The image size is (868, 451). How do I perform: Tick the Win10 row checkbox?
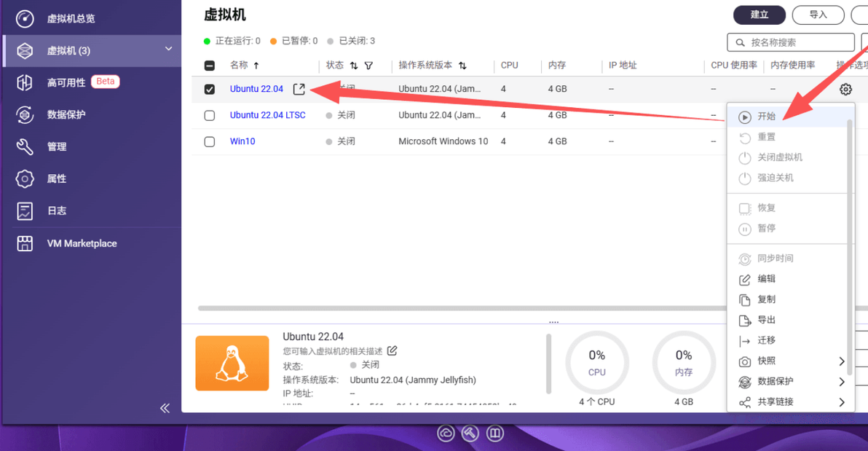coord(209,141)
